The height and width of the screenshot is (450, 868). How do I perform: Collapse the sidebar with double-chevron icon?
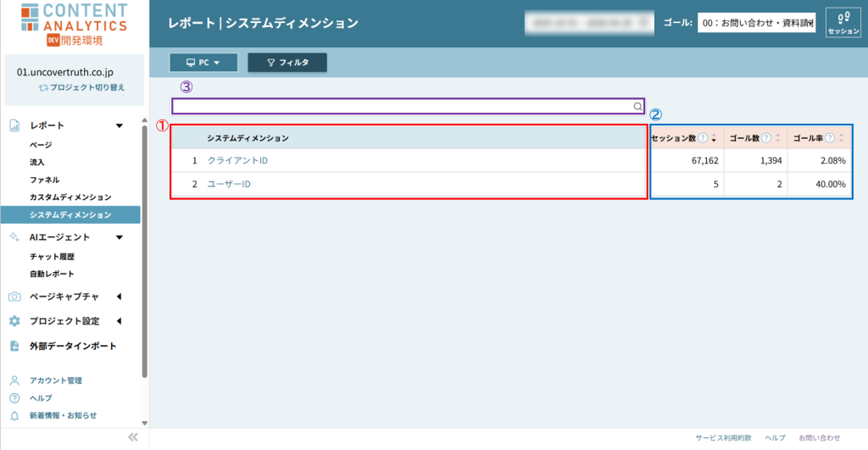(x=132, y=437)
